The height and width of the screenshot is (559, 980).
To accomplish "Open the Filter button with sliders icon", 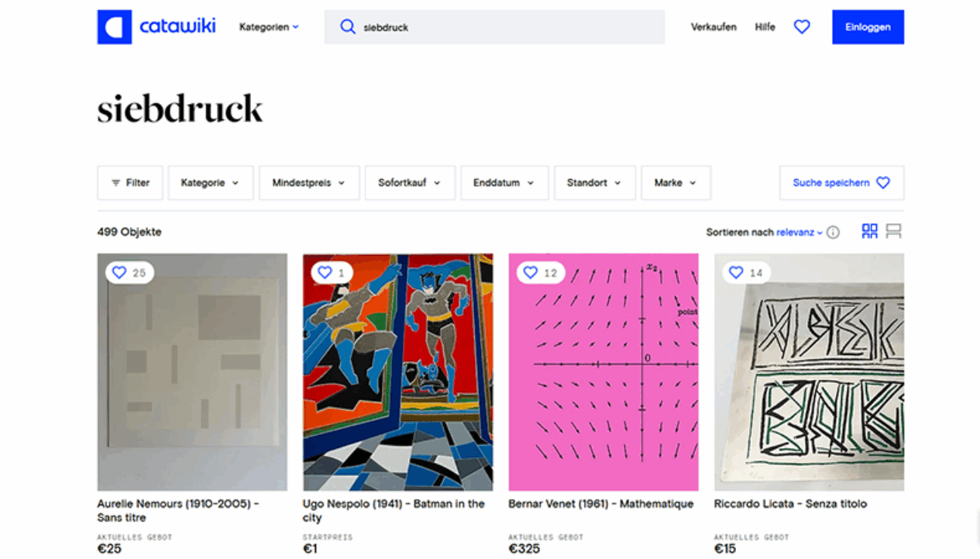I will (x=130, y=183).
